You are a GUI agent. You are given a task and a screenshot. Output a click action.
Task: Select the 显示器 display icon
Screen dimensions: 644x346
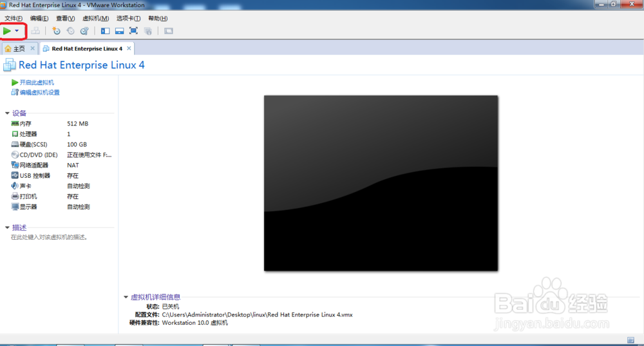pyautogui.click(x=15, y=207)
